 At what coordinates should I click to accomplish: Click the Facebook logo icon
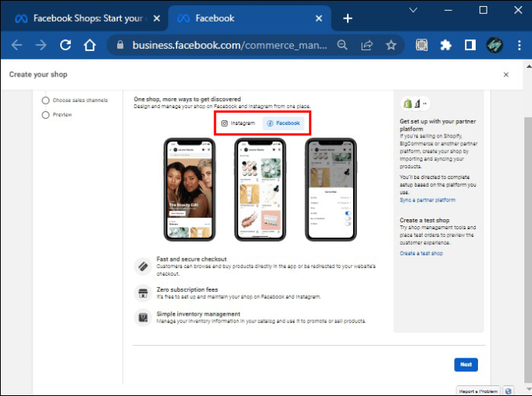coord(270,124)
